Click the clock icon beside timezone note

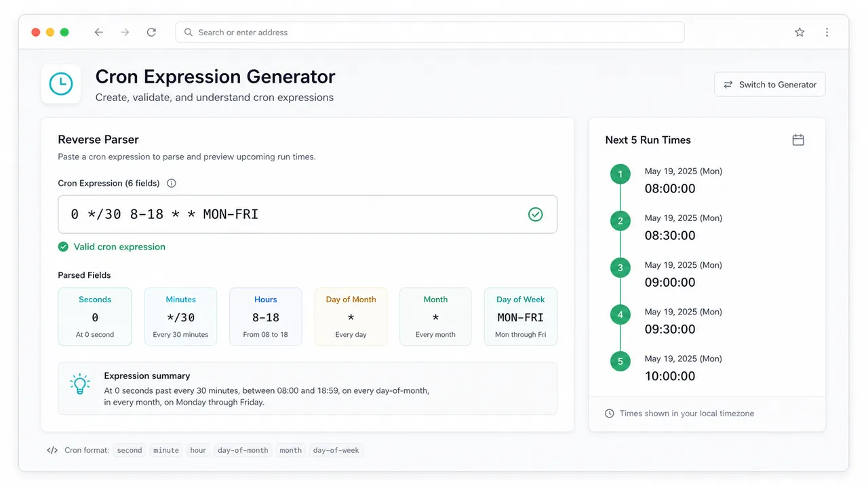click(609, 413)
